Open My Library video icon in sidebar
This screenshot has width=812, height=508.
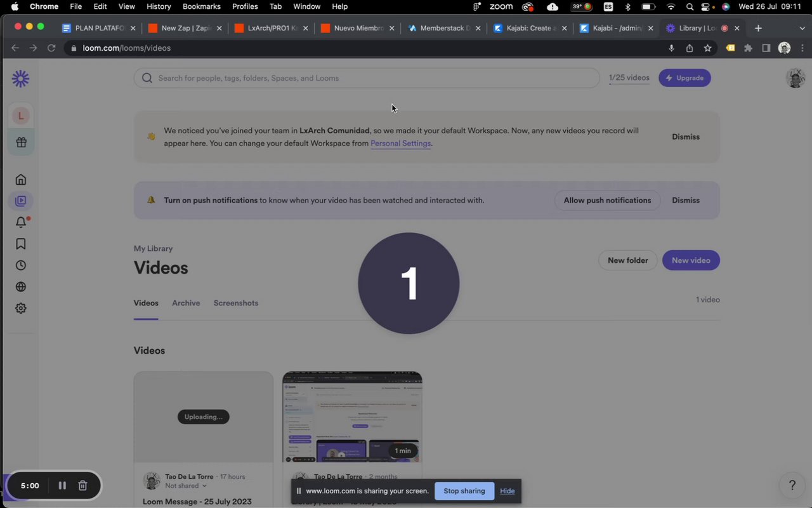coord(21,201)
